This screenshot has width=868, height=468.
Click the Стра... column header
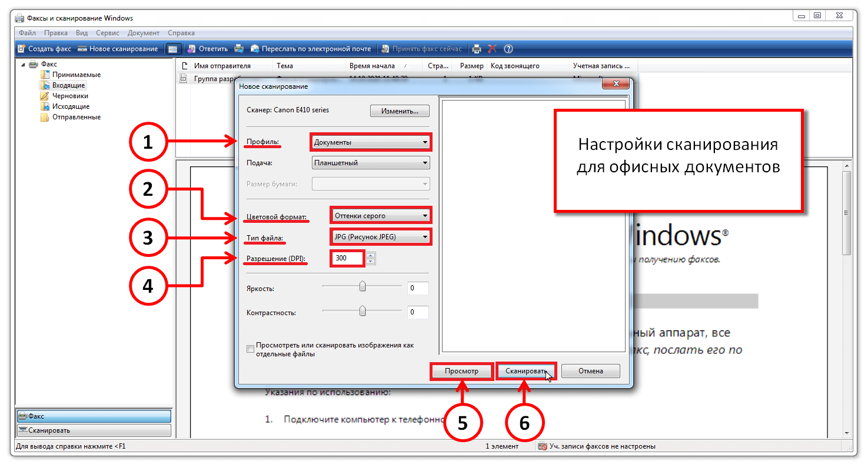click(x=439, y=66)
